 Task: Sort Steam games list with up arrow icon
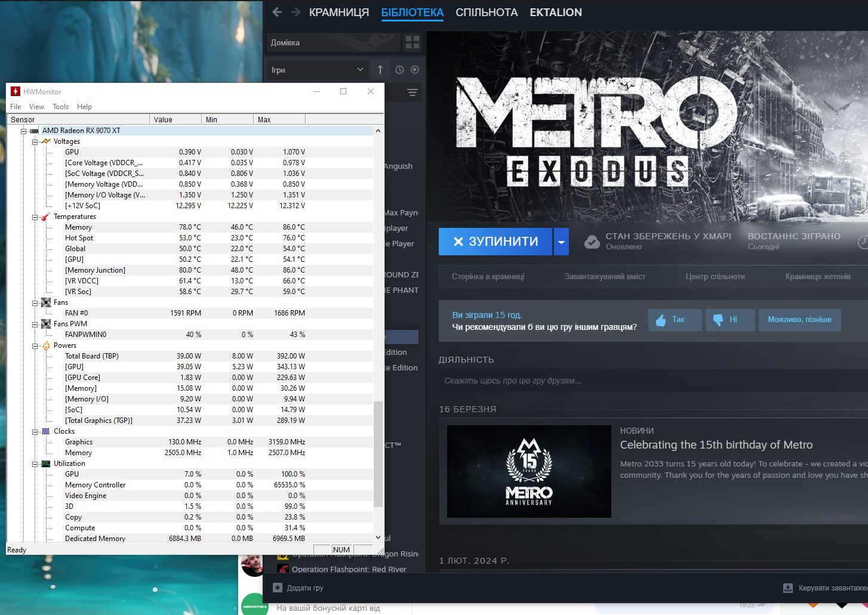tap(380, 70)
